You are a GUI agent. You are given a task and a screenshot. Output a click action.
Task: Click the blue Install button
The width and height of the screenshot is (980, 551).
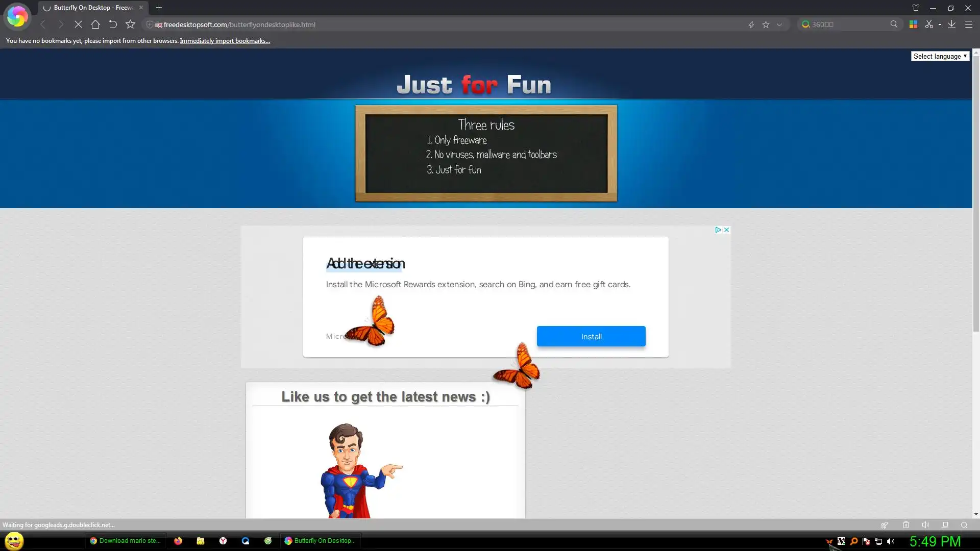(591, 336)
